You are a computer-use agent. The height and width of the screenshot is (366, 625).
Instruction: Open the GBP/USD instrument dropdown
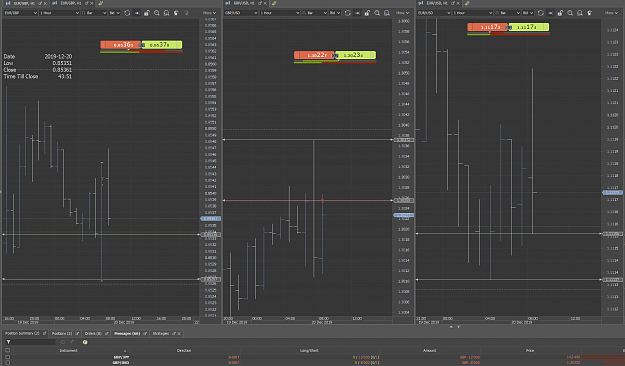click(x=241, y=13)
